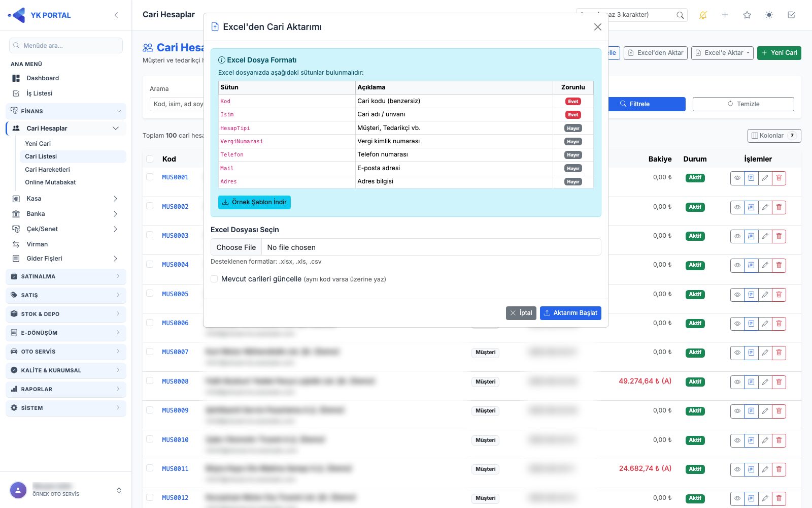View MUS0001 with the eye icon
812x508 pixels.
pyautogui.click(x=737, y=178)
